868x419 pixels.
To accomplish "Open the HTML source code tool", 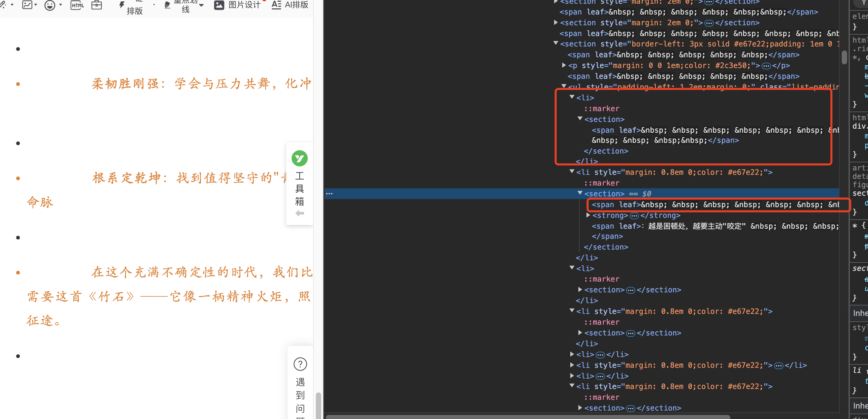I will [x=77, y=5].
